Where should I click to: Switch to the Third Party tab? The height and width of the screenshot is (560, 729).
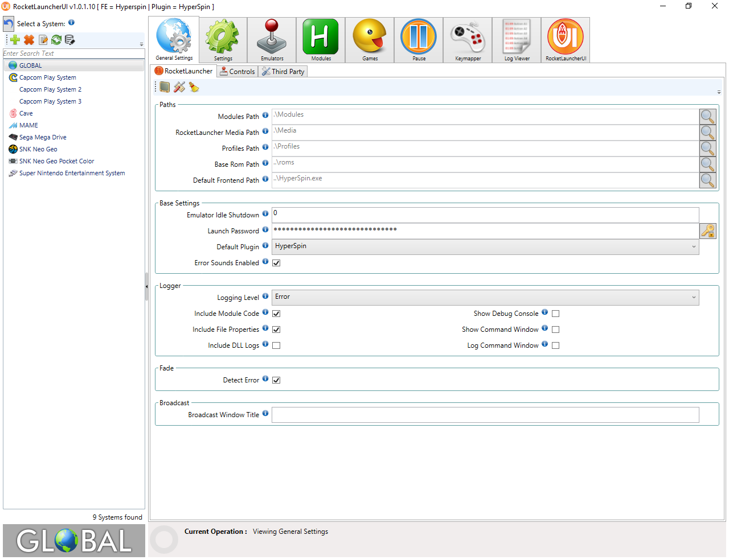284,72
